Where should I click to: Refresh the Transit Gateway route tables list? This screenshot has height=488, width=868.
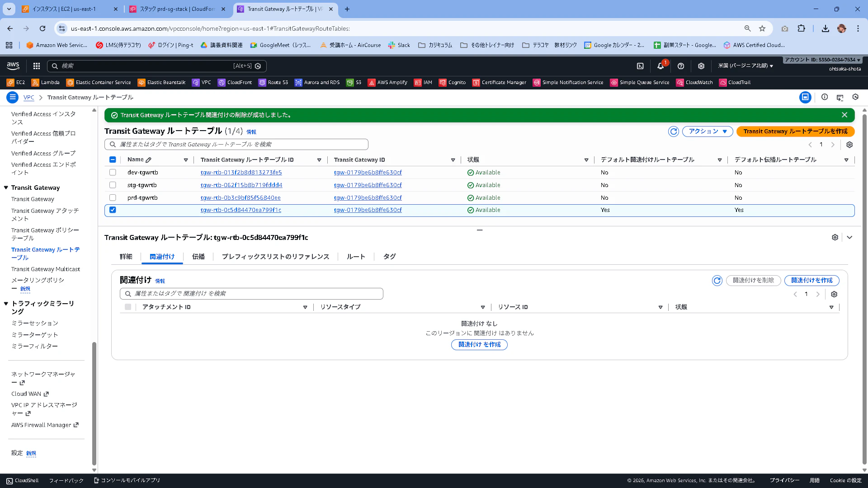(x=674, y=131)
